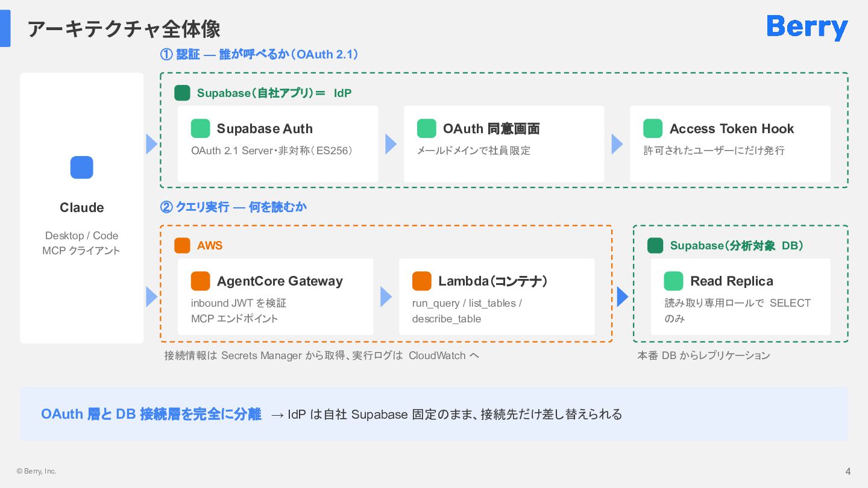
Task: Click the arrow between AgentCore Gateway and Lambda
Action: [x=386, y=296]
